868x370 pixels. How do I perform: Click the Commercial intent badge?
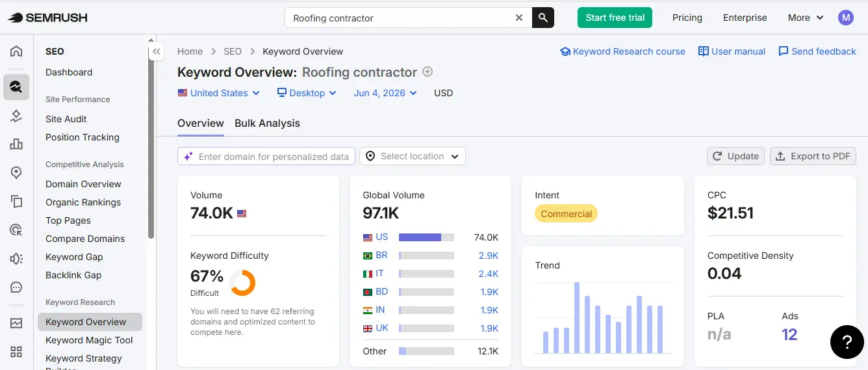[x=566, y=214]
